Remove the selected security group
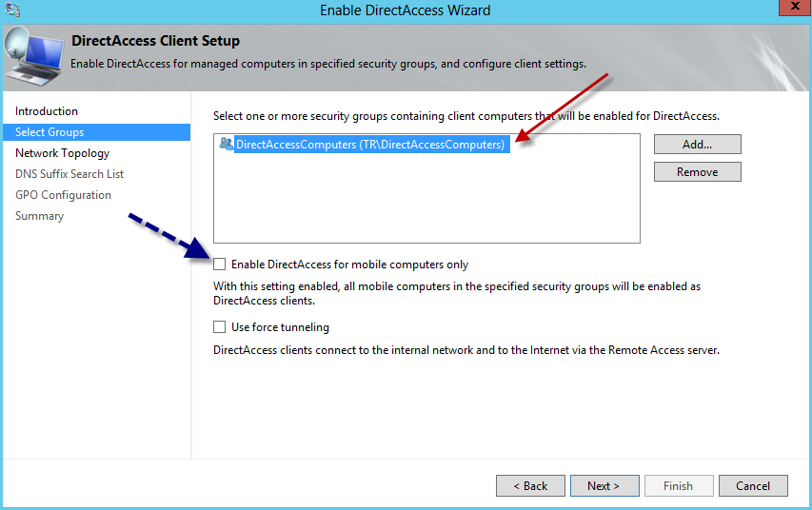This screenshot has height=510, width=812. point(697,172)
